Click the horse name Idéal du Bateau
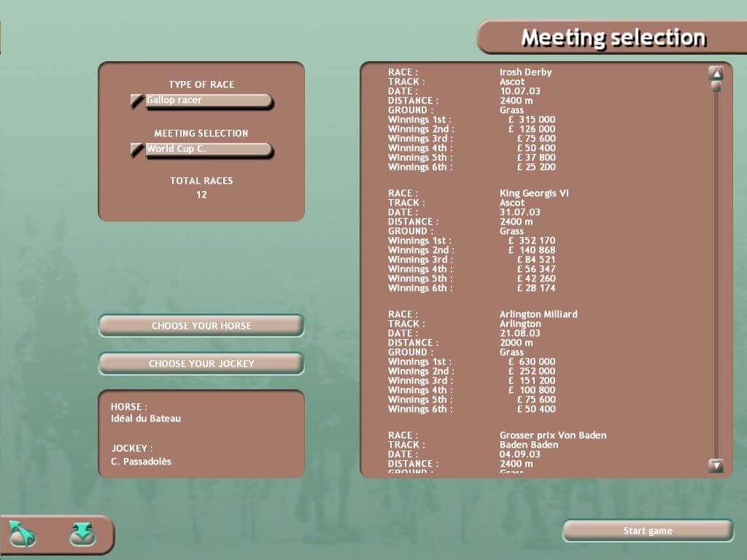 (x=146, y=419)
